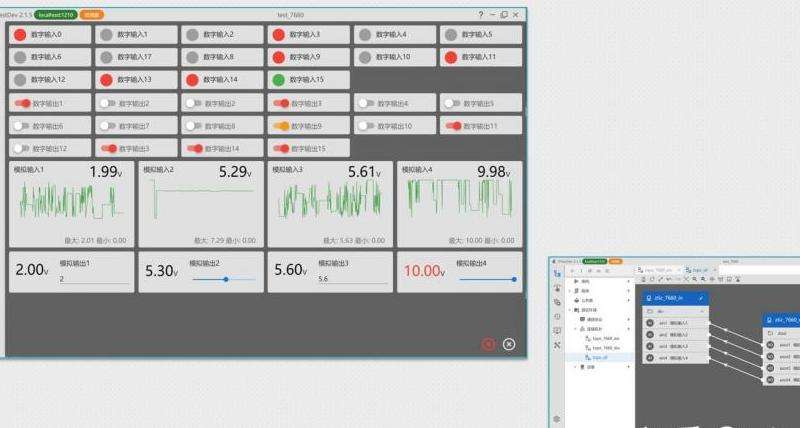Click the checkmark on zlc_7660_in node header

(701, 298)
